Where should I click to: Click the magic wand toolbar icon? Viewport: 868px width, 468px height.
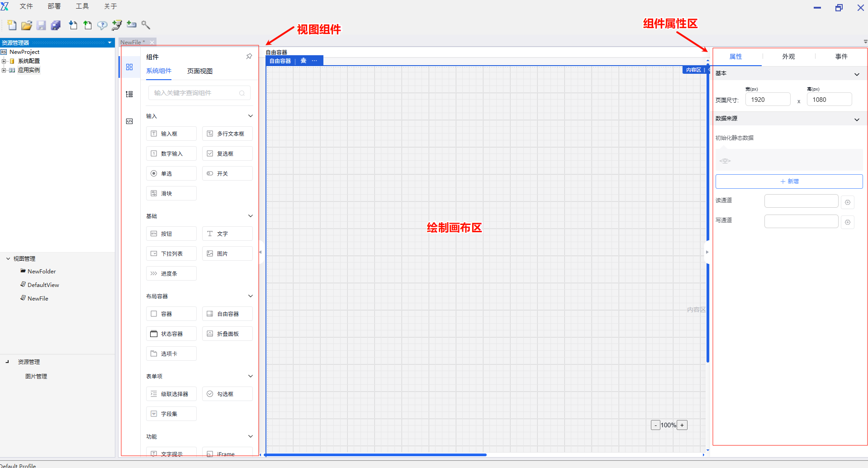pyautogui.click(x=146, y=25)
